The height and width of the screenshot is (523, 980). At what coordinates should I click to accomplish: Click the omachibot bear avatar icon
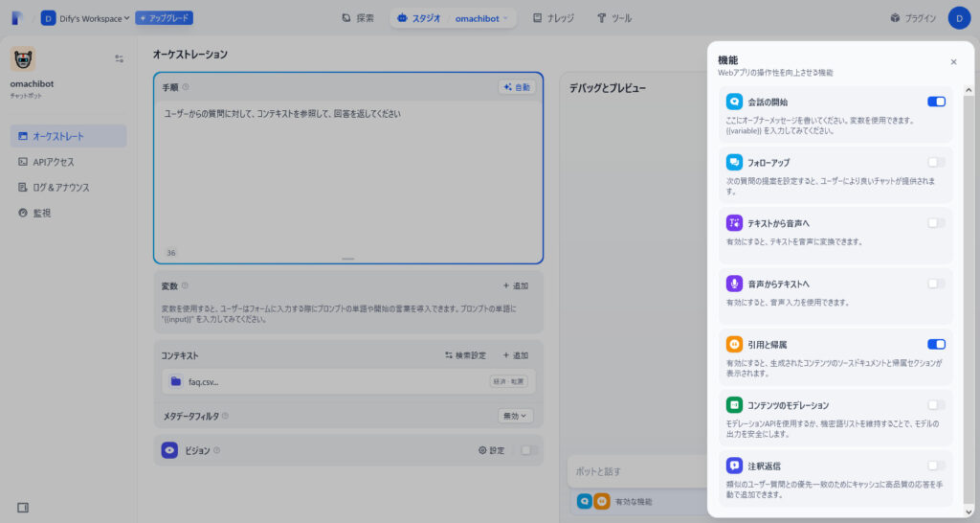coord(23,58)
